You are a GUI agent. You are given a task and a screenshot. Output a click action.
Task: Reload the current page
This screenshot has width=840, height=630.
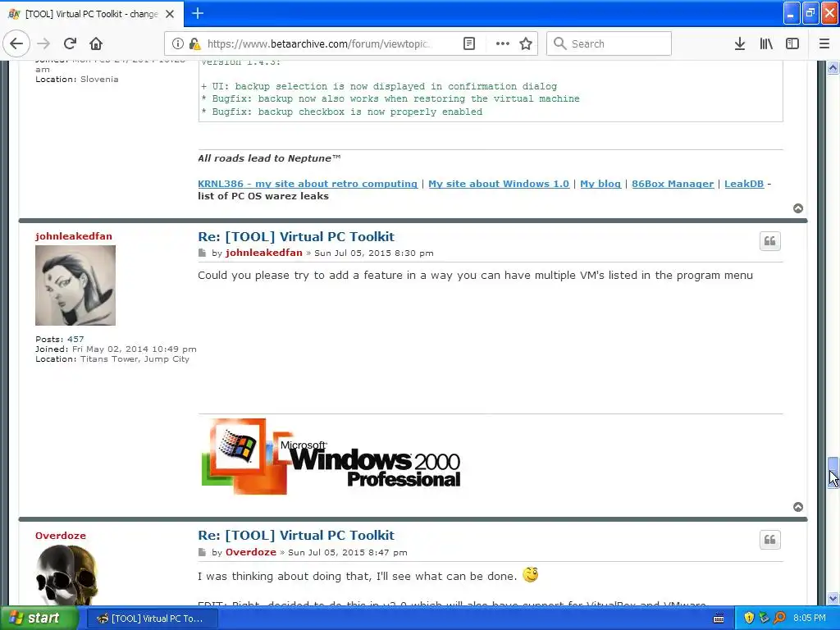(x=70, y=43)
